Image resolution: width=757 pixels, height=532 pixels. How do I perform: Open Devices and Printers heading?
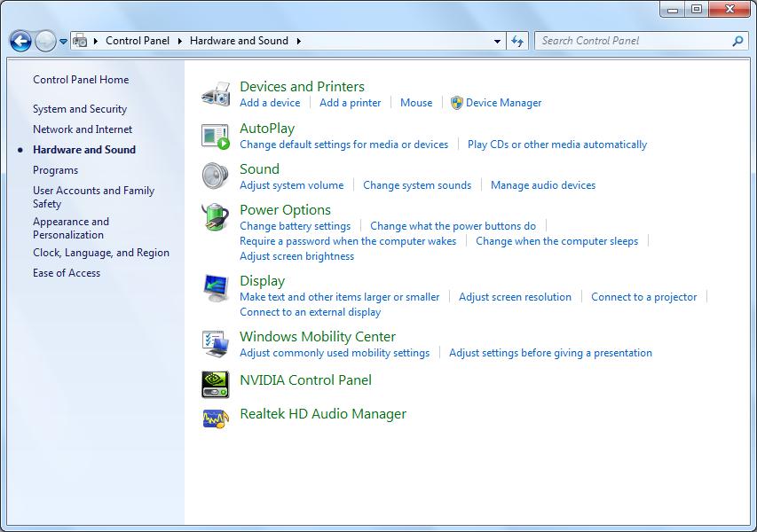click(303, 86)
